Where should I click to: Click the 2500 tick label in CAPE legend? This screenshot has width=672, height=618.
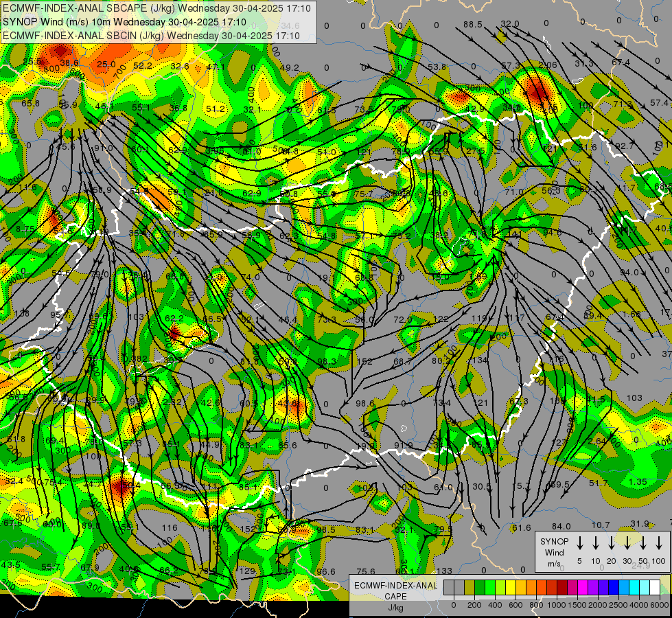point(618,605)
